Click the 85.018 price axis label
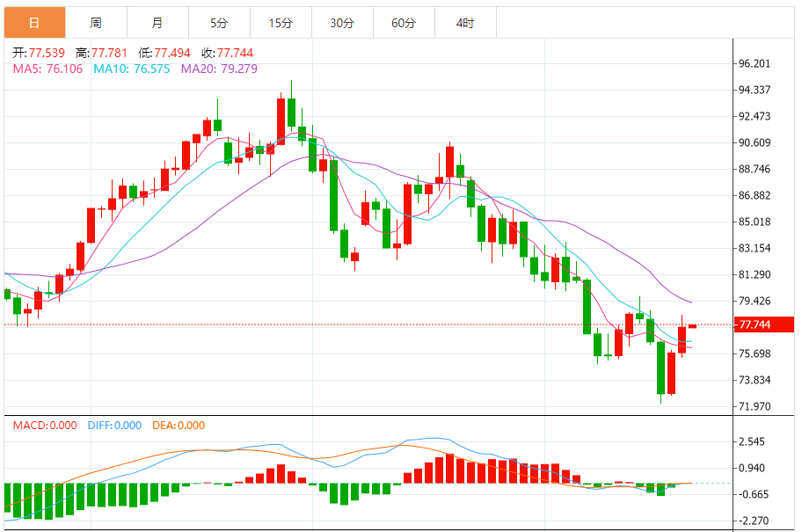Viewport: 802px width, 532px height. coord(755,222)
